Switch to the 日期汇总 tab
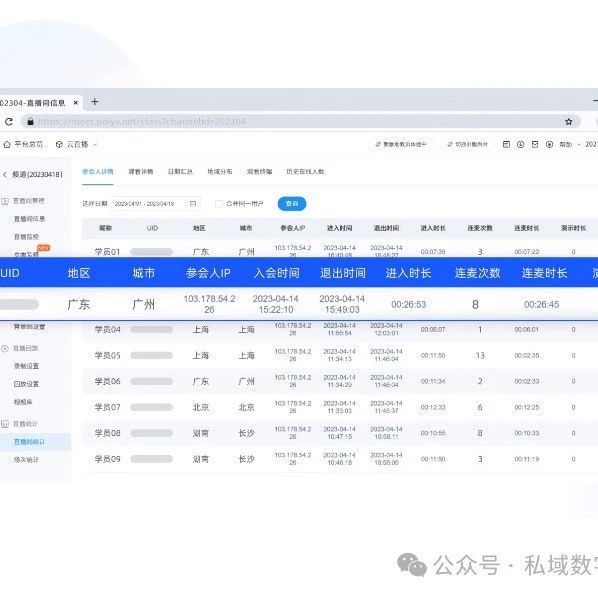The image size is (598, 598). click(x=180, y=172)
